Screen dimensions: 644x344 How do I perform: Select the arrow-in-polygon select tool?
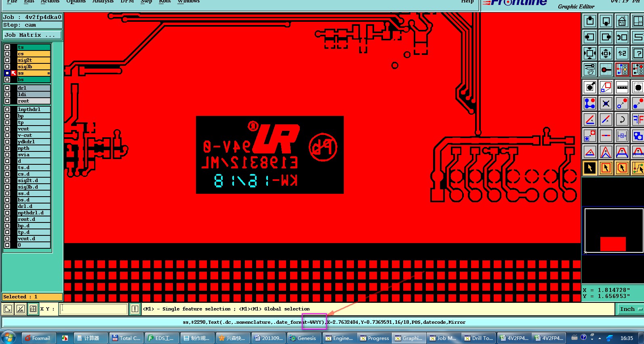pos(622,168)
